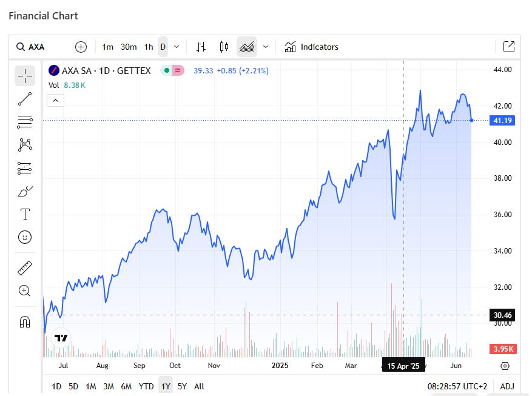Click the AXA SA · 1D · GETTEX title
Image resolution: width=532 pixels, height=396 pixels.
click(106, 70)
